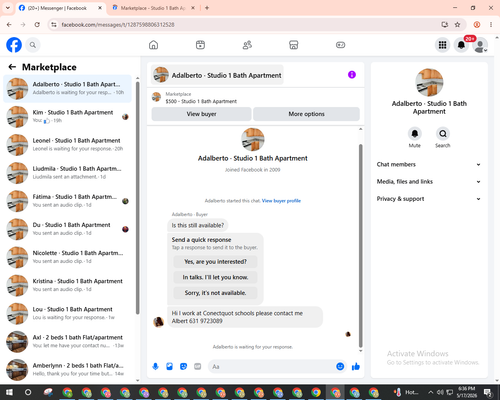Go back to previous browser page
500x400 pixels.
(9, 25)
